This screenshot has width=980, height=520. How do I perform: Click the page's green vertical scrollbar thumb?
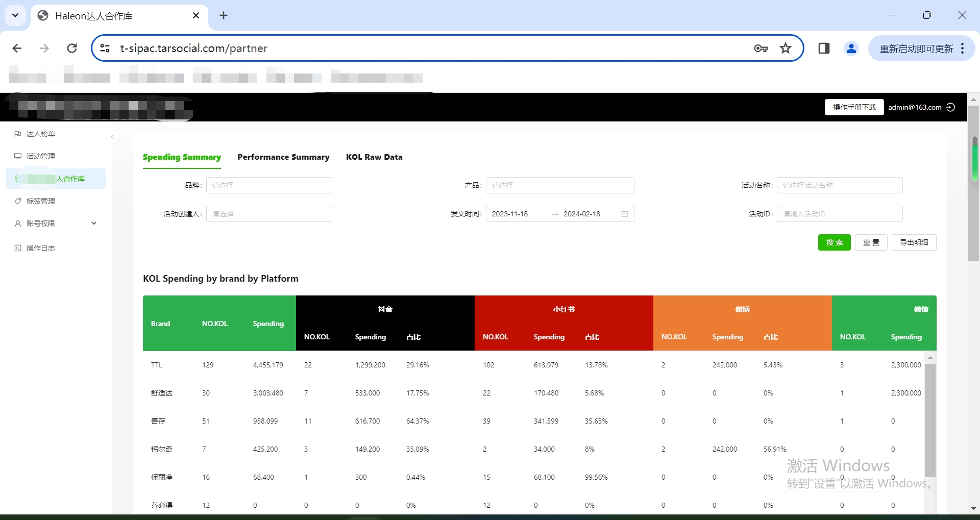974,159
